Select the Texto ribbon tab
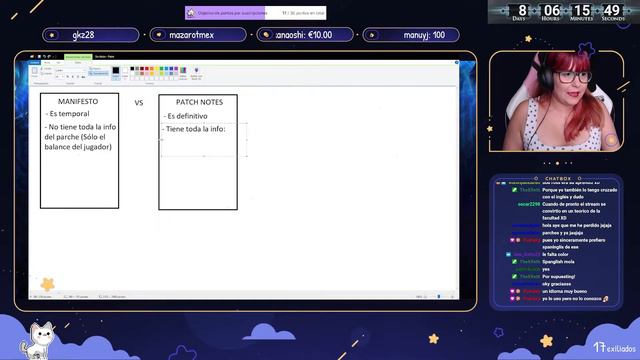The image size is (640, 360). coord(78,63)
